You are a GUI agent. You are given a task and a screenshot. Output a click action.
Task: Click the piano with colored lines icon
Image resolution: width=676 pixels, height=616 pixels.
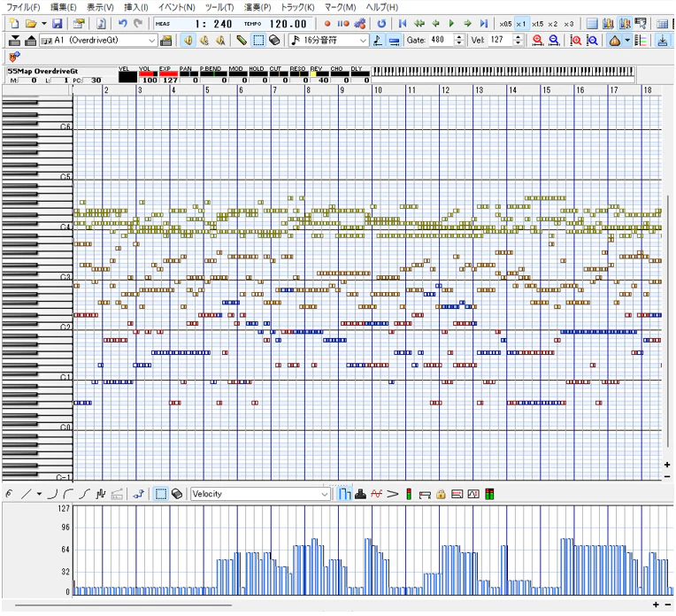pyautogui.click(x=641, y=41)
